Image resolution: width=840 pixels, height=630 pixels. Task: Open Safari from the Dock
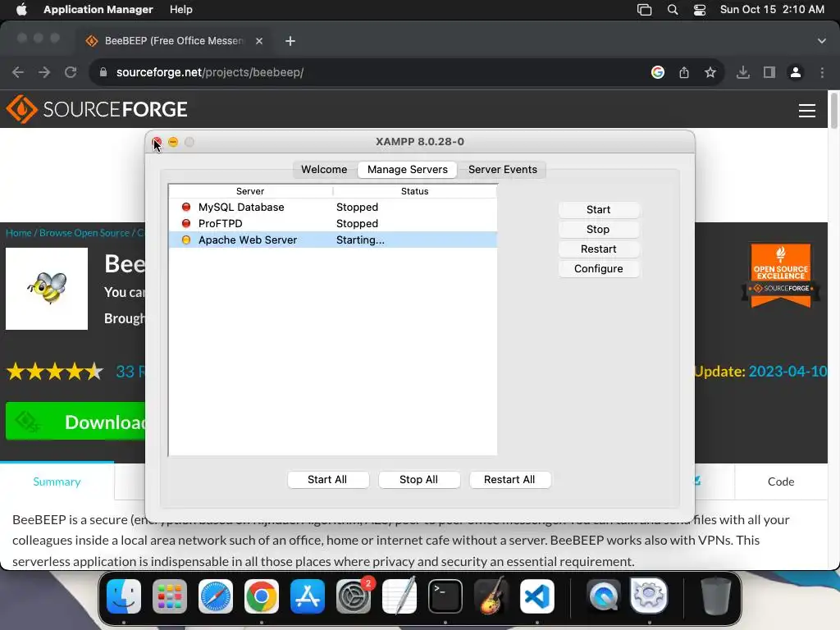[216, 596]
